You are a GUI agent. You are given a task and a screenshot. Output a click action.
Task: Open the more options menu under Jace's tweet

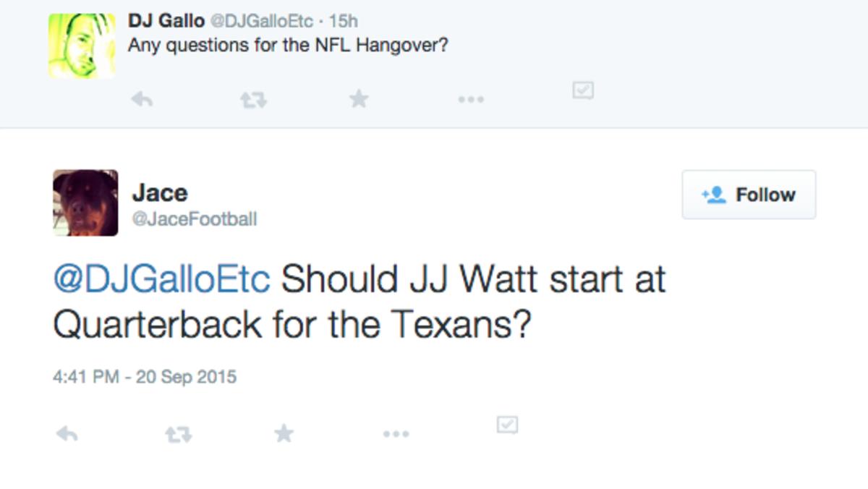point(396,432)
